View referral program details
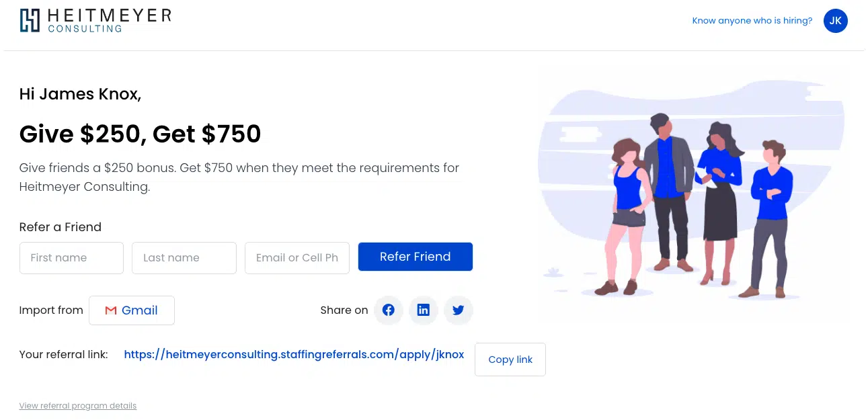The height and width of the screenshot is (420, 868). (x=78, y=406)
